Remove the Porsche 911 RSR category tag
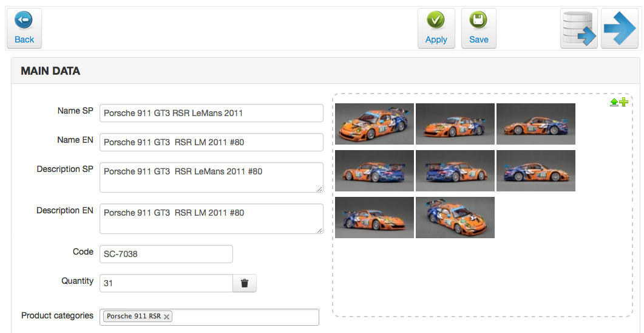Image resolution: width=644 pixels, height=333 pixels. (166, 317)
